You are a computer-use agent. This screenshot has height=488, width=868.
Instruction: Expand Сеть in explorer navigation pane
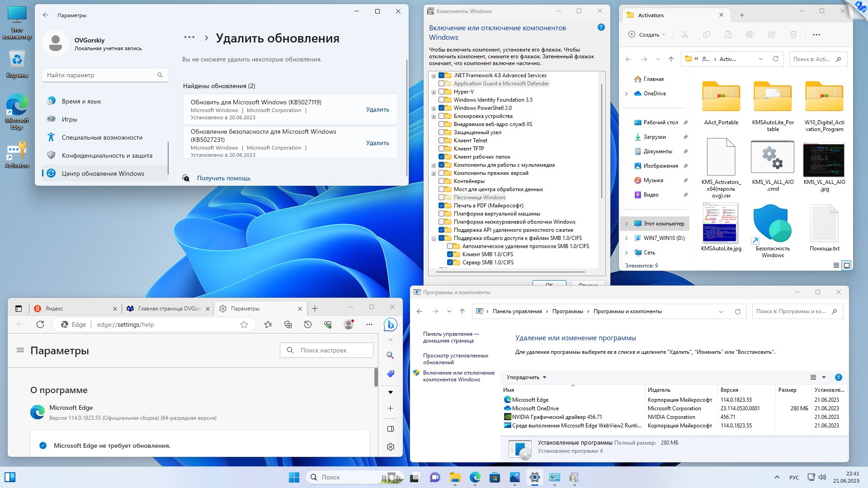tap(627, 253)
